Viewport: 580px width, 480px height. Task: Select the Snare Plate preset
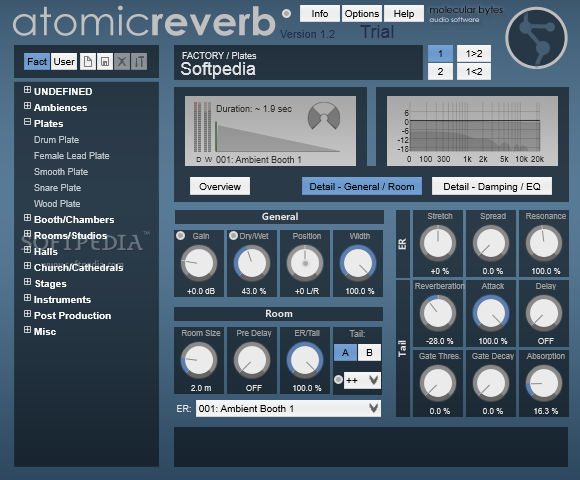click(x=57, y=187)
